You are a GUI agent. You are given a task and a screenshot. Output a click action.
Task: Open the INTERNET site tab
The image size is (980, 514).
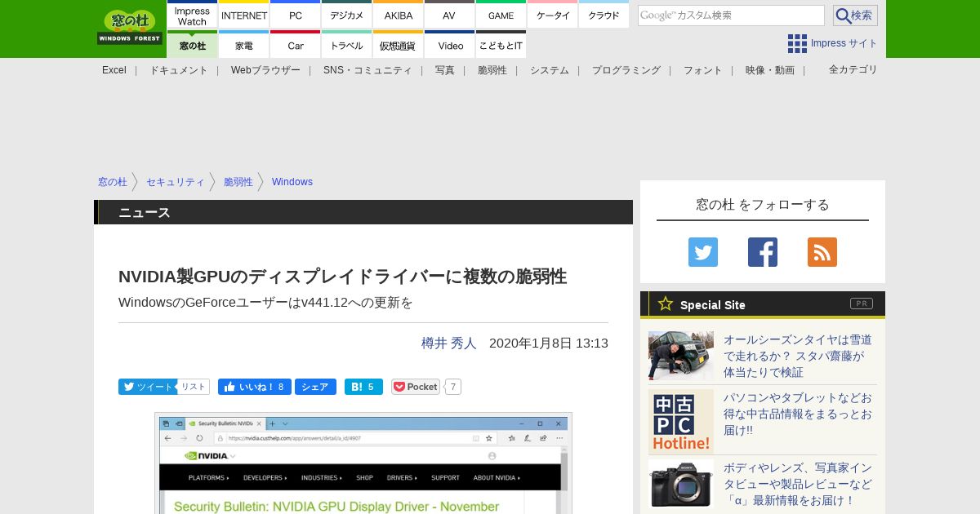click(x=244, y=16)
